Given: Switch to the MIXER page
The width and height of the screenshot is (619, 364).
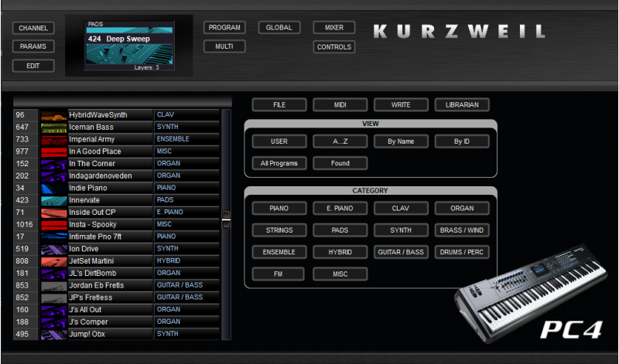Looking at the screenshot, I should click(x=333, y=28).
